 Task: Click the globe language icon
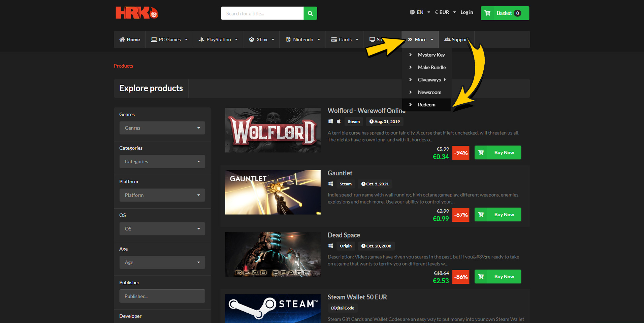412,12
